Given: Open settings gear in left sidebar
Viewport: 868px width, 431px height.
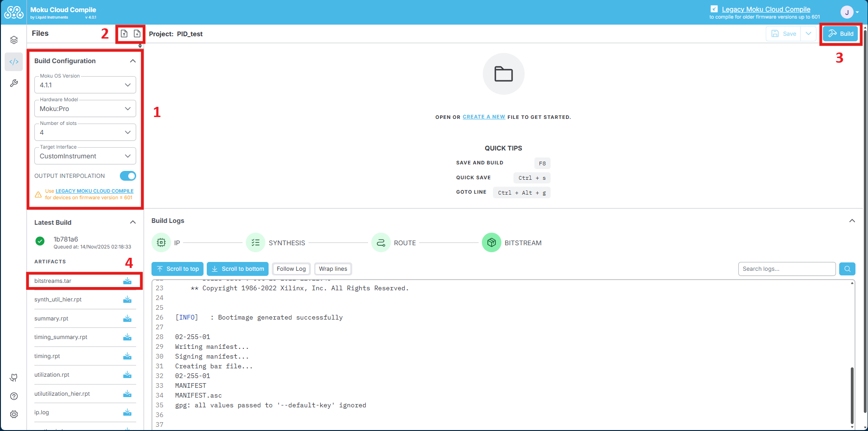Looking at the screenshot, I should (14, 414).
